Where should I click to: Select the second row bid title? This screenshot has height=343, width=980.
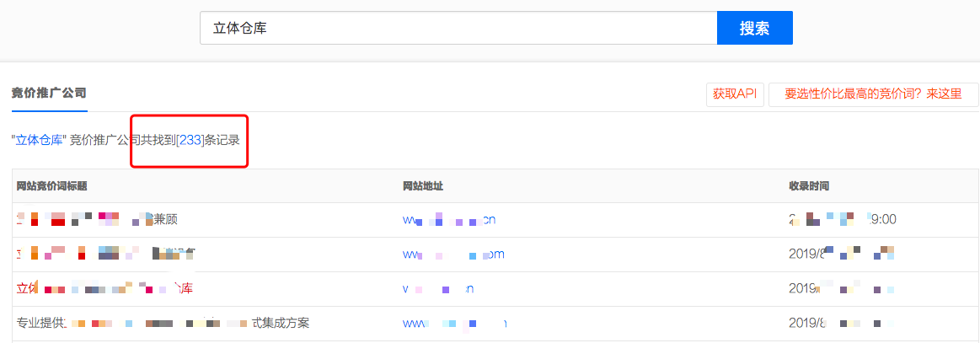tap(106, 254)
